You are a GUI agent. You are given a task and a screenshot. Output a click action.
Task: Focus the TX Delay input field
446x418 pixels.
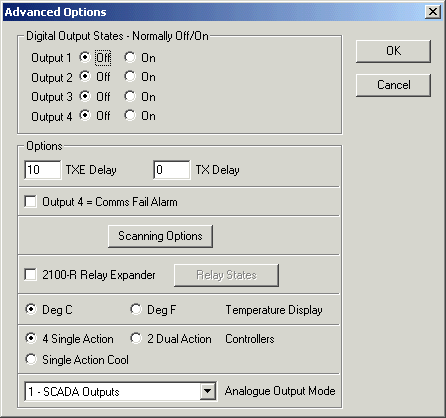point(172,170)
